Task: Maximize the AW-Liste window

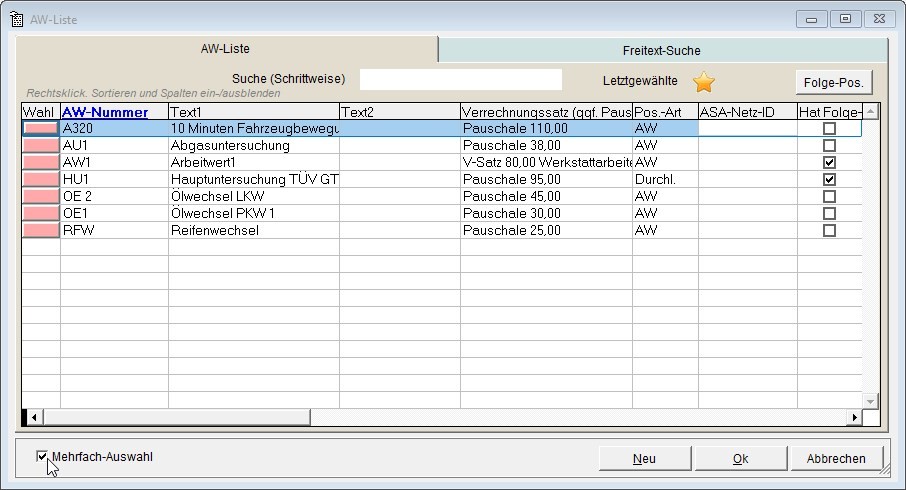Action: point(845,19)
